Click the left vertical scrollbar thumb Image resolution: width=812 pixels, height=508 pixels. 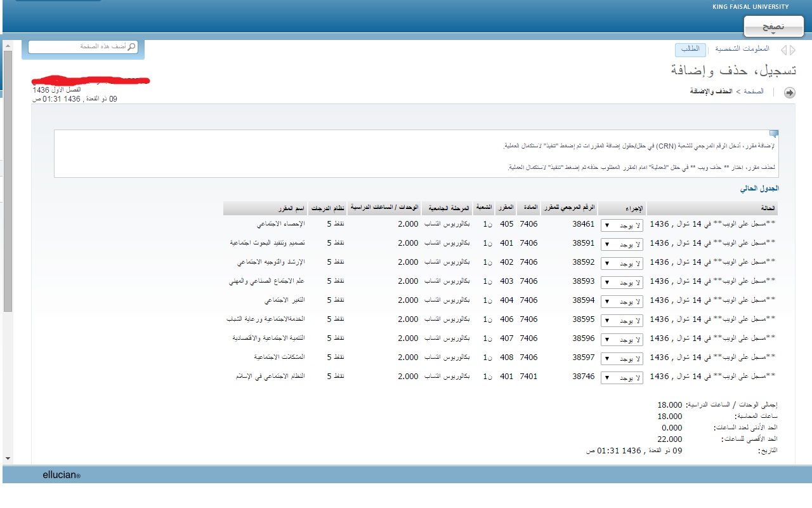(8, 181)
